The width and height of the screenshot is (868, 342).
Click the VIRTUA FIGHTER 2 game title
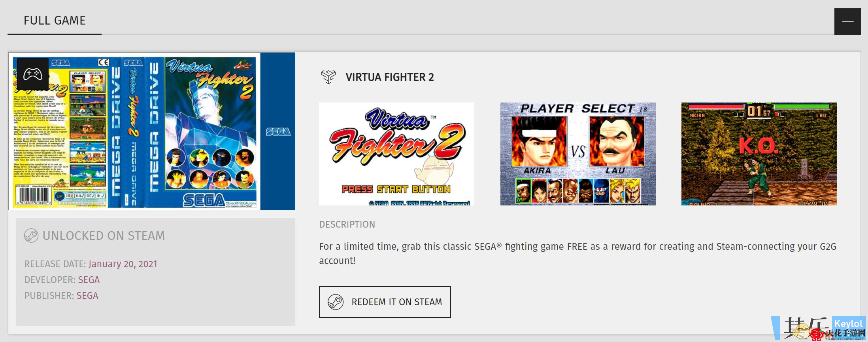click(x=389, y=77)
